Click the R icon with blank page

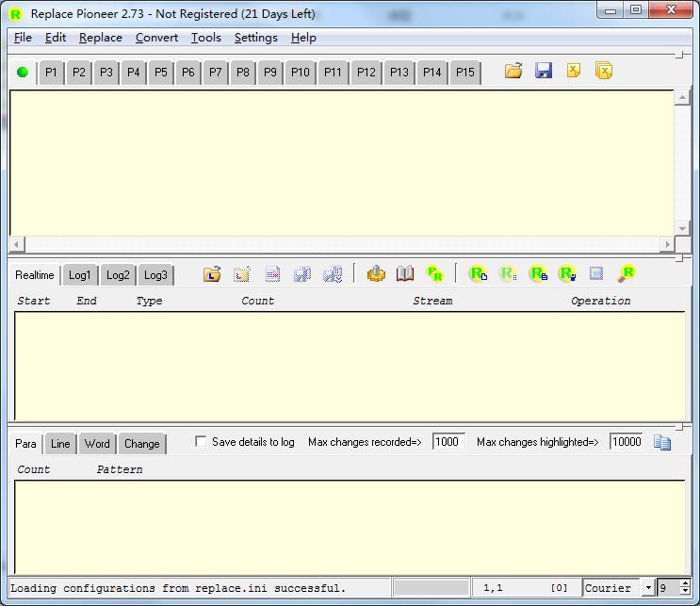pyautogui.click(x=478, y=273)
